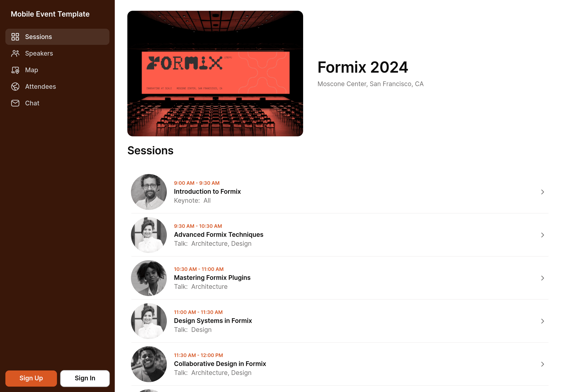Viewport: 565px width, 392px height.
Task: Toggle the chevron for Mastering Formix Plugins
Action: (542, 278)
